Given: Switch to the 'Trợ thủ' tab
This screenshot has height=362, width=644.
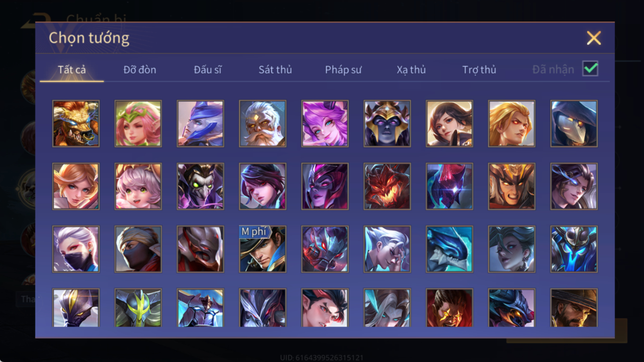Looking at the screenshot, I should 479,70.
